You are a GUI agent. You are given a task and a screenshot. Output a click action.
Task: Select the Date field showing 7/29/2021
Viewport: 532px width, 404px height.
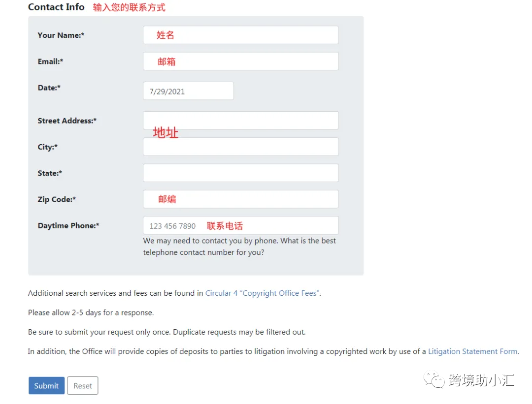click(188, 91)
